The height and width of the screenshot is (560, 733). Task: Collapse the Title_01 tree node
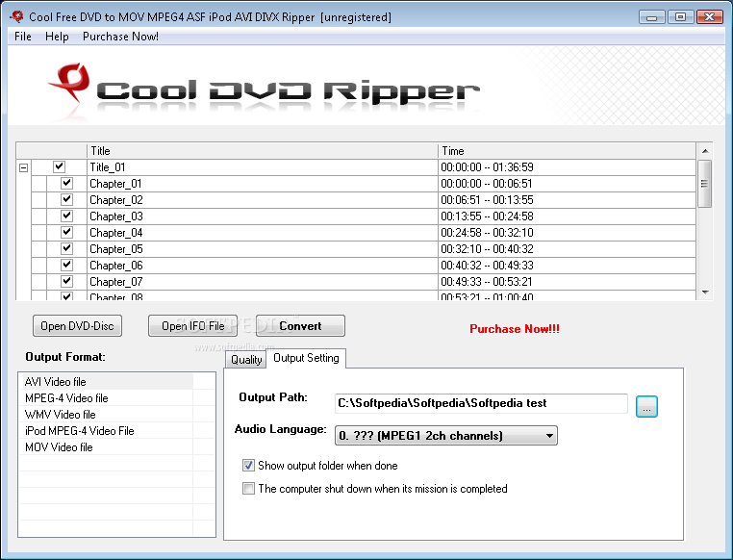click(23, 167)
